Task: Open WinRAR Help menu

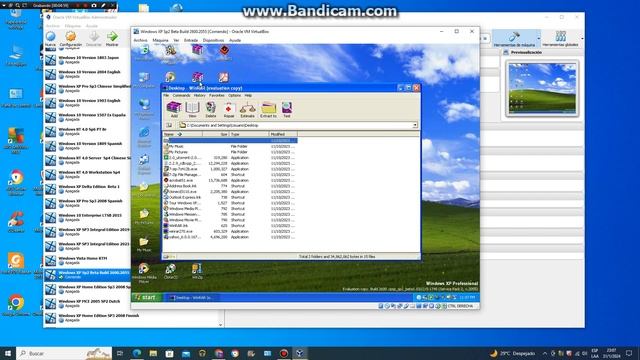Action: (248, 96)
